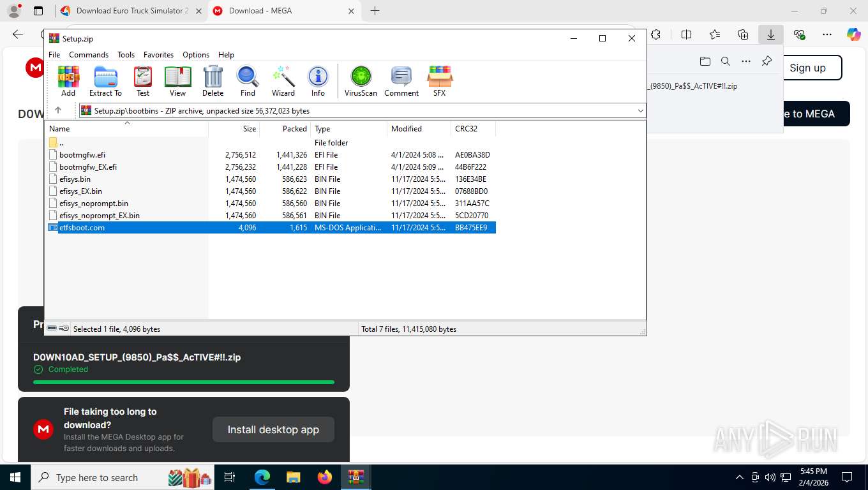The width and height of the screenshot is (868, 490).
Task: Select file etfsboot.com
Action: coord(82,228)
